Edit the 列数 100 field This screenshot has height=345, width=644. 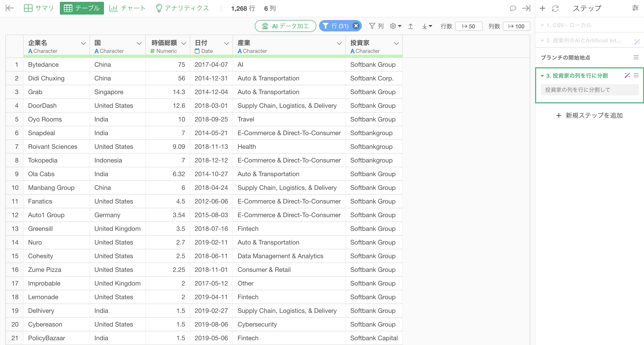[516, 26]
